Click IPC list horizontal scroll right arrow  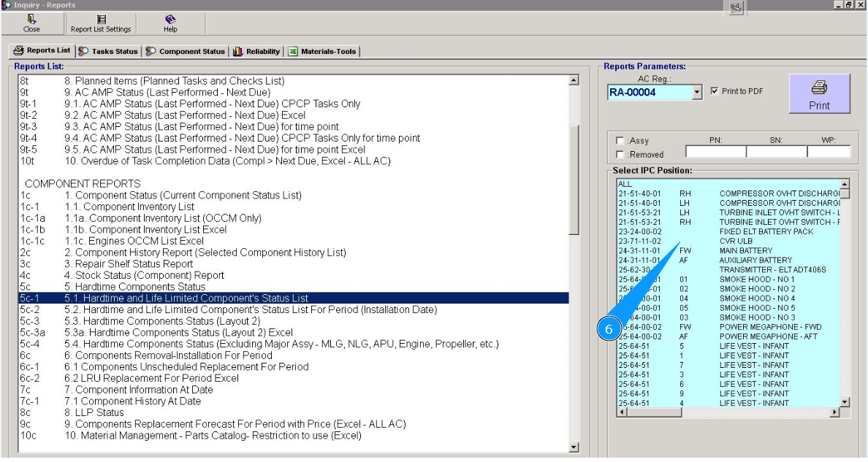click(835, 412)
